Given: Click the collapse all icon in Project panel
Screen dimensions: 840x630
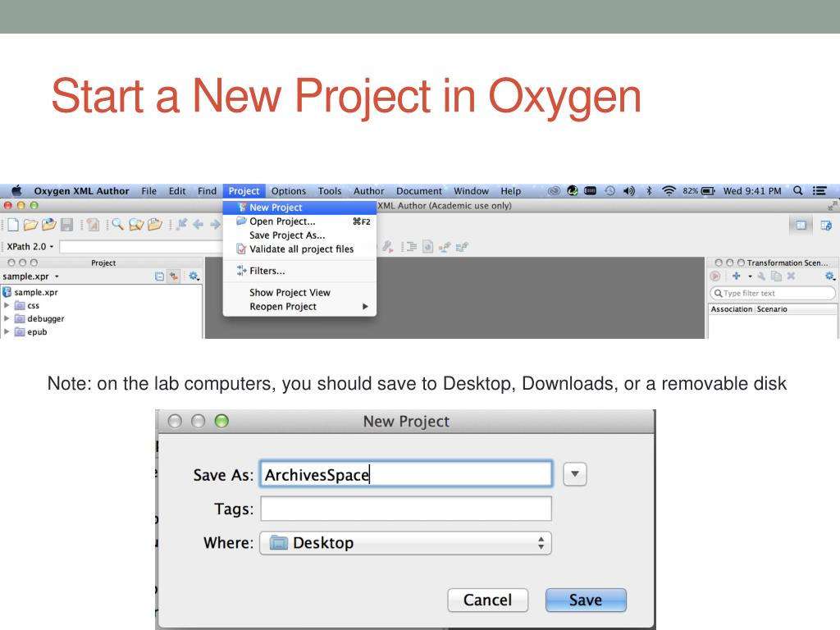Looking at the screenshot, I should click(159, 276).
